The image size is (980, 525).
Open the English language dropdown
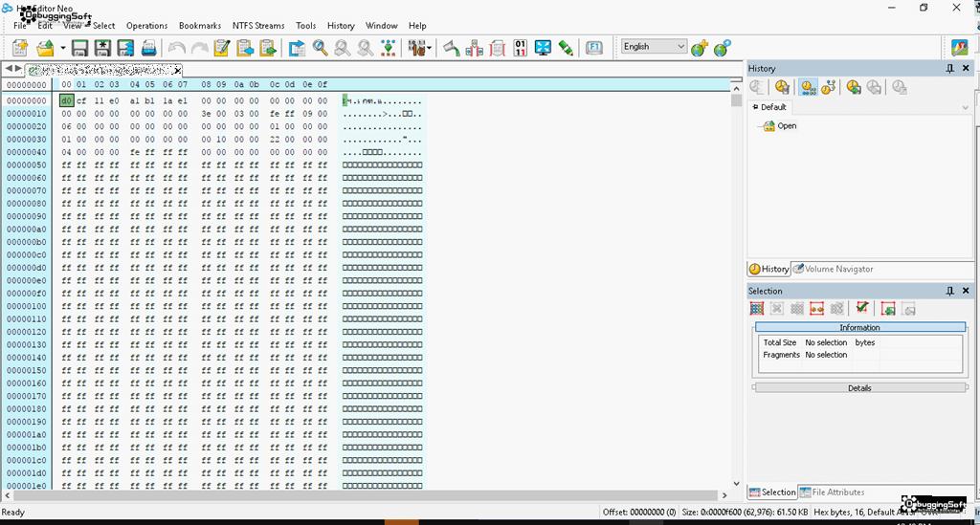tap(654, 46)
